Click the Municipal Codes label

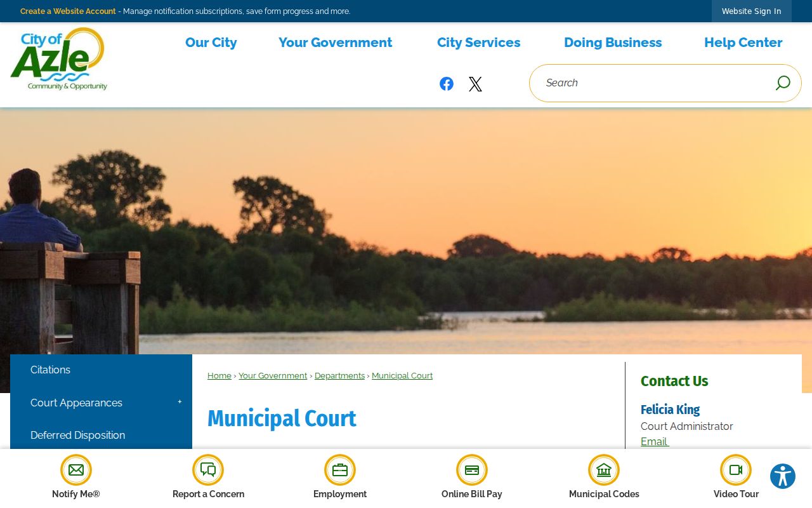pyautogui.click(x=604, y=494)
